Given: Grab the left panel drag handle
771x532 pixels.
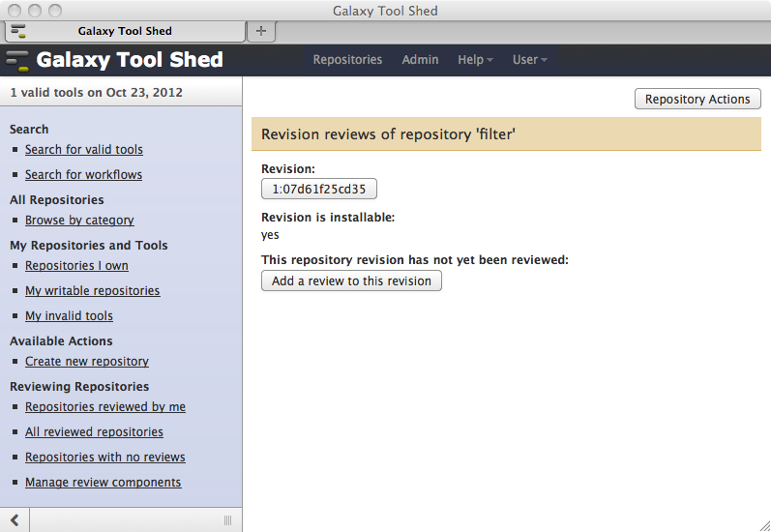Looking at the screenshot, I should click(x=227, y=520).
